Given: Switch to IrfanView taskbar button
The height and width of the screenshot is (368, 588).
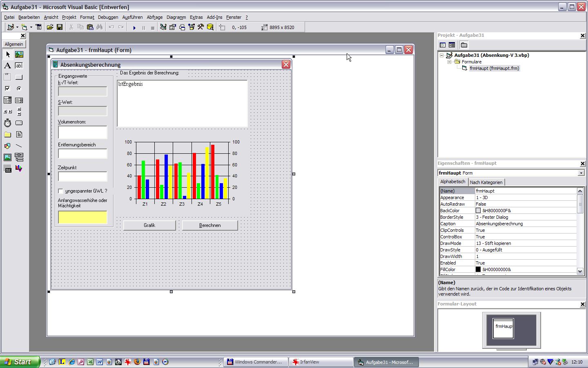Looking at the screenshot, I should [x=321, y=362].
